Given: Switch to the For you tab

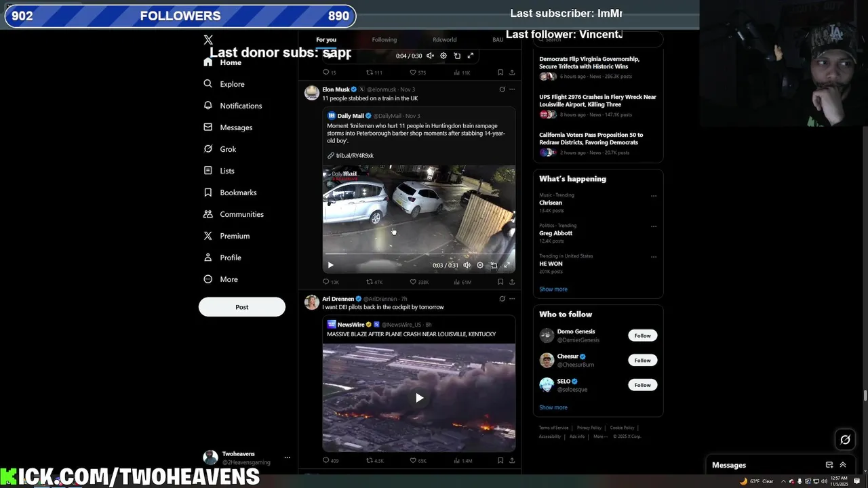Looking at the screenshot, I should coord(326,40).
